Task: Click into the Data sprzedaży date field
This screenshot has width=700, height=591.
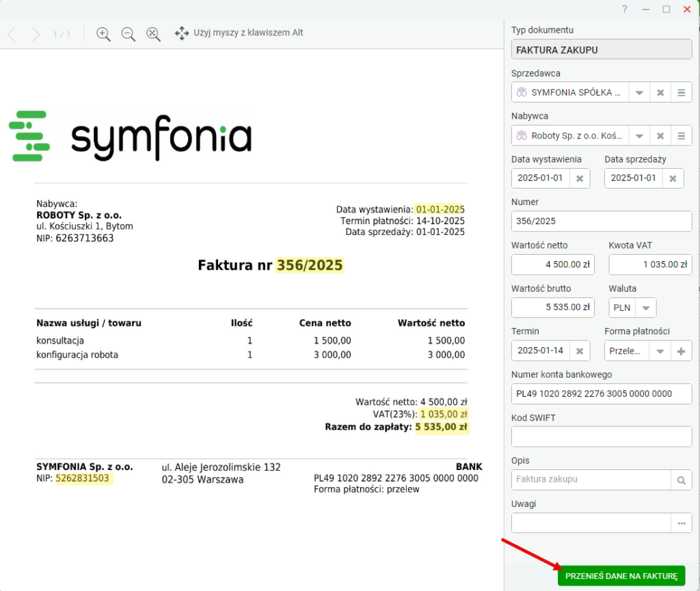Action: pos(634,178)
